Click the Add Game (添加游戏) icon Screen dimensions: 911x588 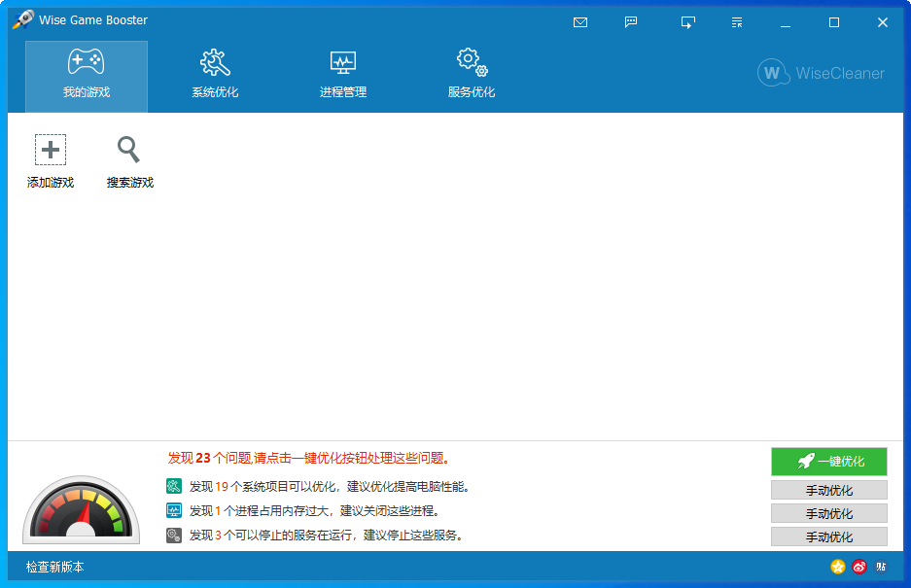[x=50, y=149]
